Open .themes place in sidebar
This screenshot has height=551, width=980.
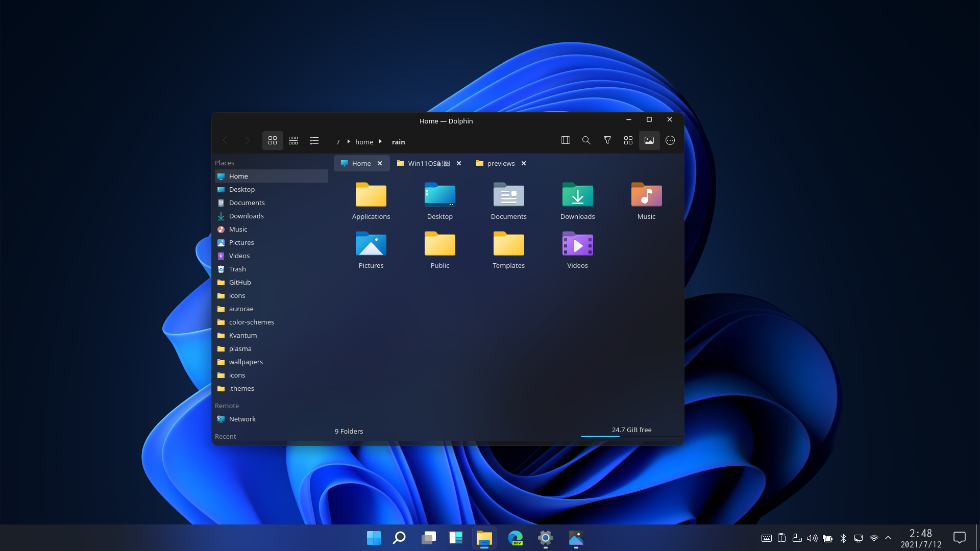[x=272, y=388]
